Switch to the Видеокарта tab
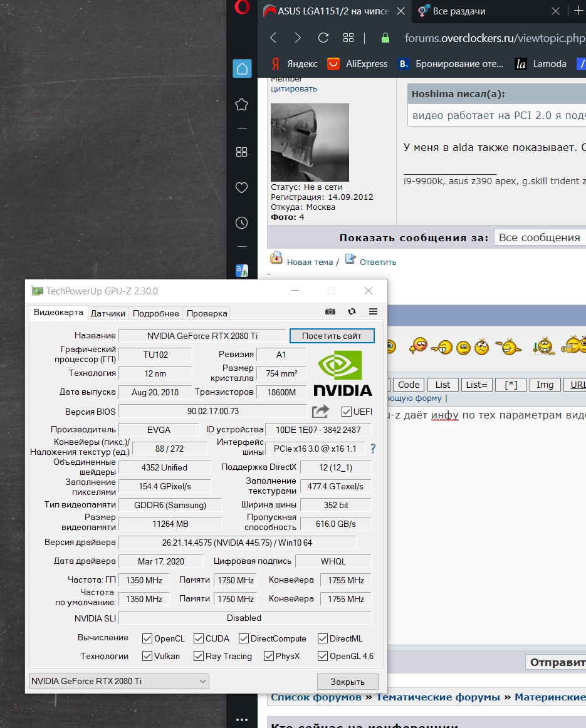 click(x=58, y=313)
